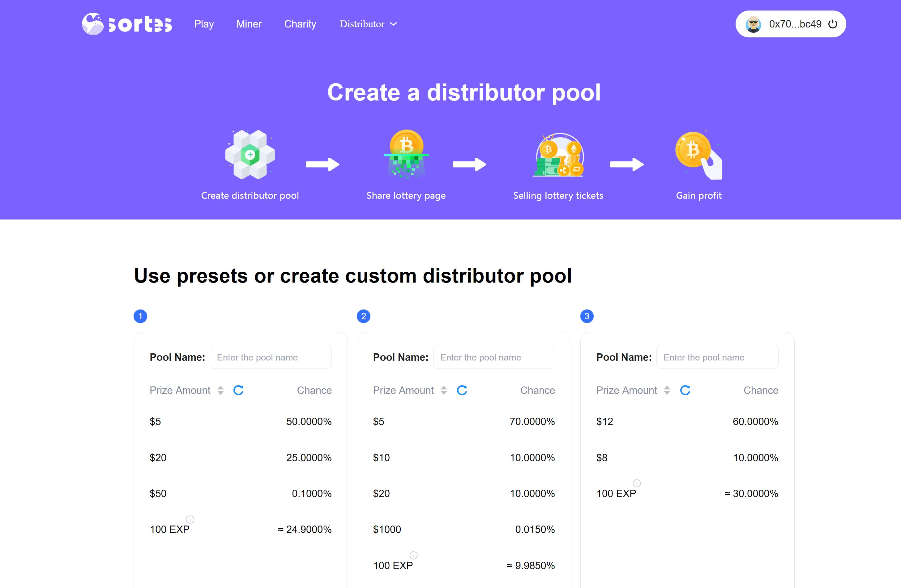Image resolution: width=901 pixels, height=588 pixels.
Task: Select the Miner navigation tab
Action: tap(249, 23)
